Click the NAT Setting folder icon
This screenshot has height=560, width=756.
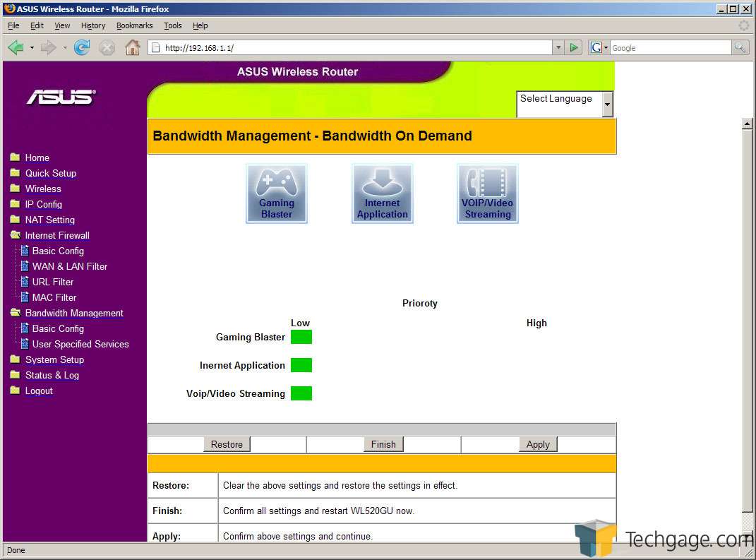(x=15, y=220)
